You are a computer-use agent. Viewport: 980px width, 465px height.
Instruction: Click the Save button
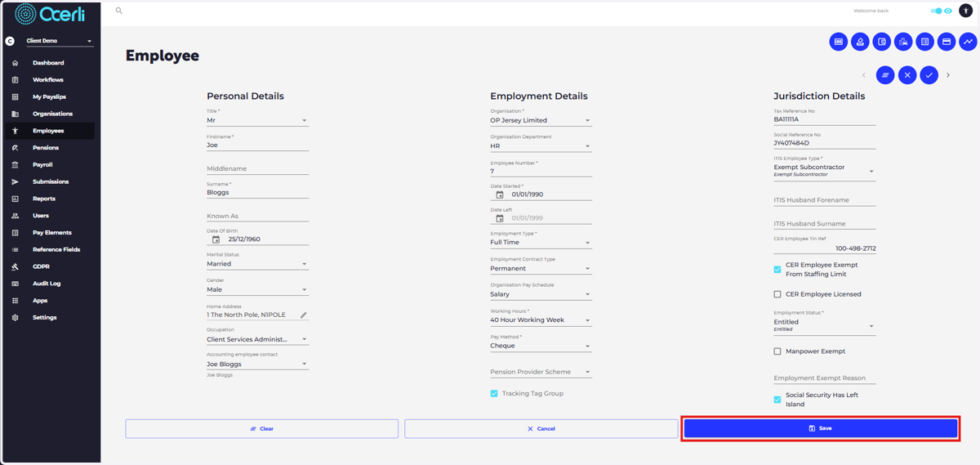821,428
